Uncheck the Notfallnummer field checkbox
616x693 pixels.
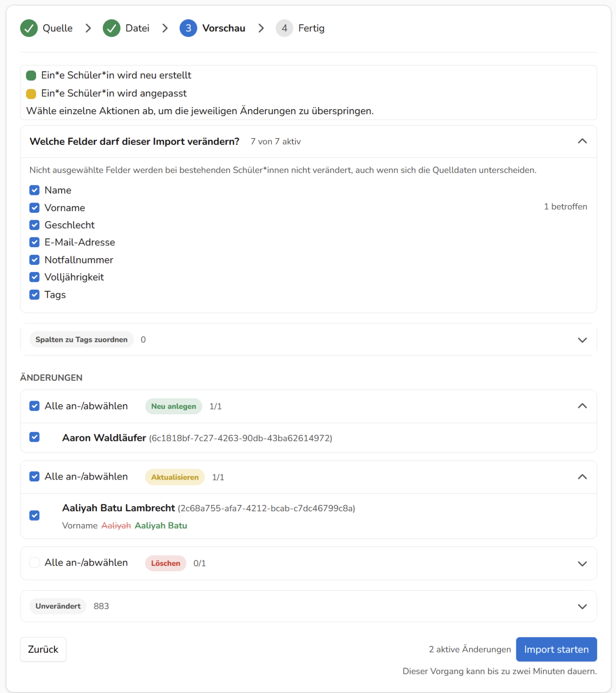click(x=34, y=260)
